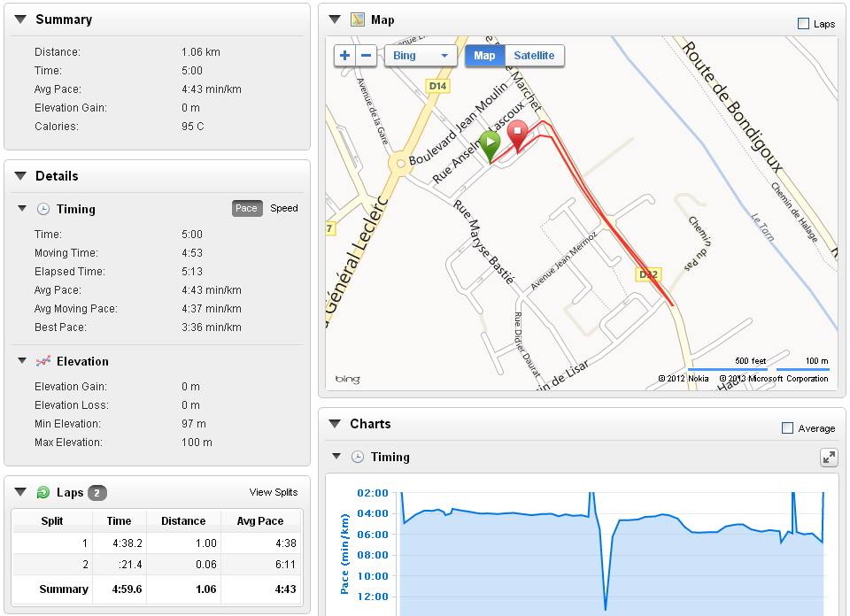Enable the Average checkbox in Charts
The width and height of the screenshot is (850, 616).
(x=788, y=428)
